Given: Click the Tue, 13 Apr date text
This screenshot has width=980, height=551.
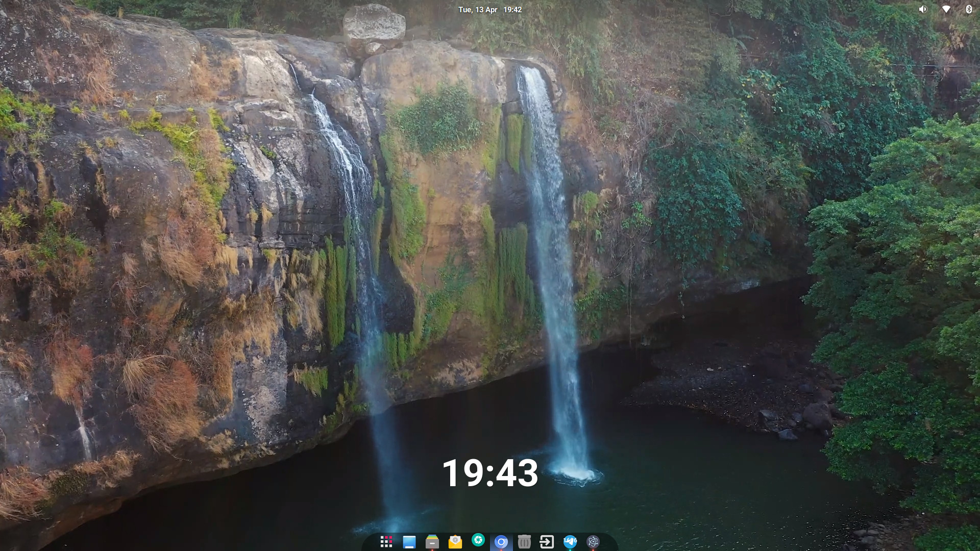Looking at the screenshot, I should coord(477,10).
